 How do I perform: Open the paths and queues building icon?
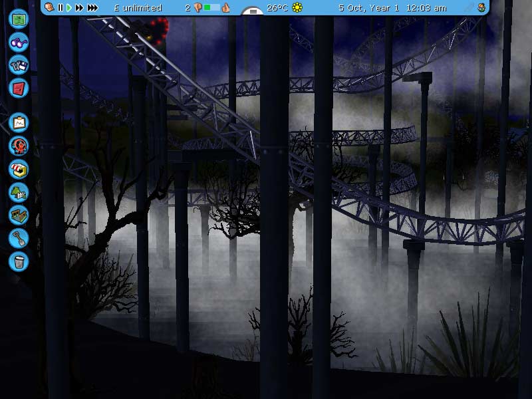(x=19, y=215)
